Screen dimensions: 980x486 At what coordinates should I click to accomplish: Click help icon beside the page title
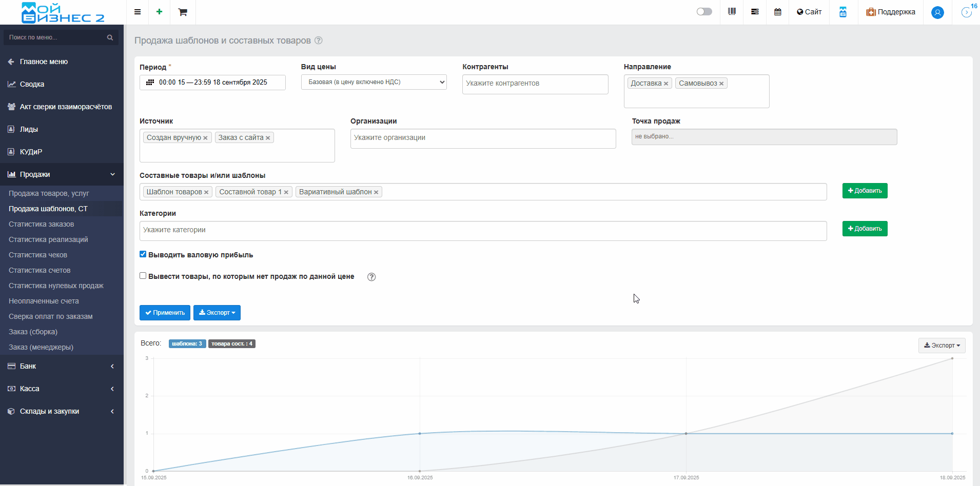[319, 40]
